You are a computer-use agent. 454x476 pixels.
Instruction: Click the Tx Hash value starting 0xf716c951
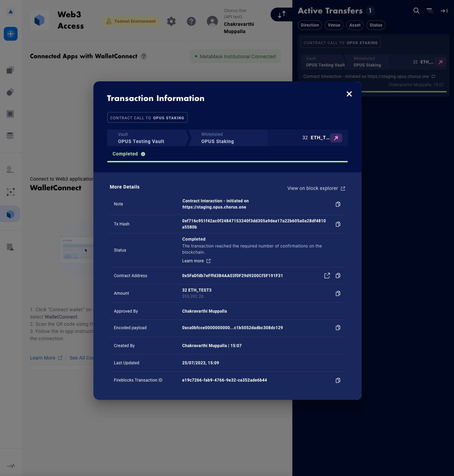click(x=254, y=224)
